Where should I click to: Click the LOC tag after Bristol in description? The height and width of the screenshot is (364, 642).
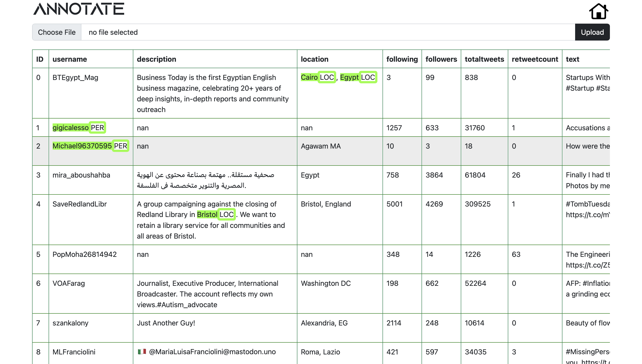coord(226,214)
